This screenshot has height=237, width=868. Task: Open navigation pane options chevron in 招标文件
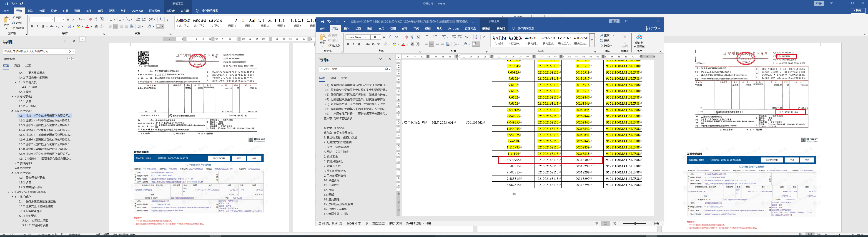click(380, 59)
